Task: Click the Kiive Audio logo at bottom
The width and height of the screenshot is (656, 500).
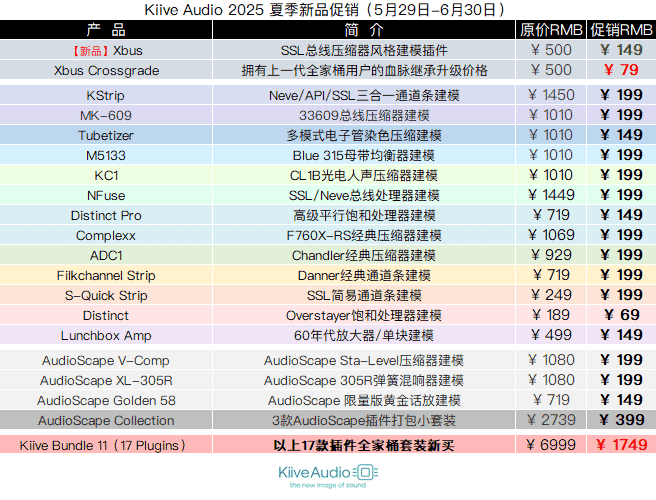Action: pyautogui.click(x=328, y=476)
